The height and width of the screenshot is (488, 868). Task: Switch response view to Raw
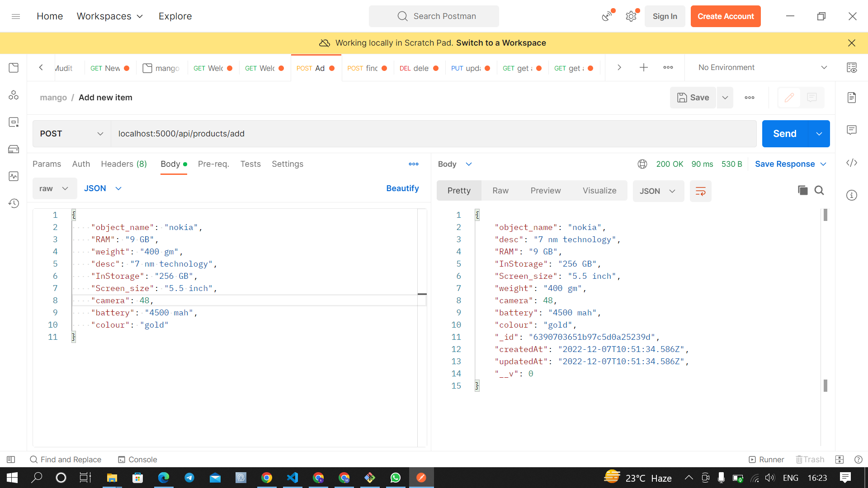[500, 190]
